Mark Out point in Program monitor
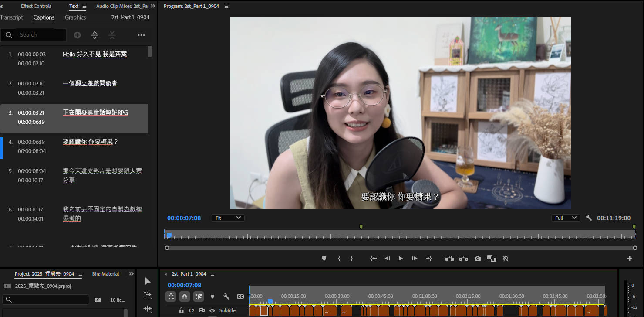 tap(351, 259)
